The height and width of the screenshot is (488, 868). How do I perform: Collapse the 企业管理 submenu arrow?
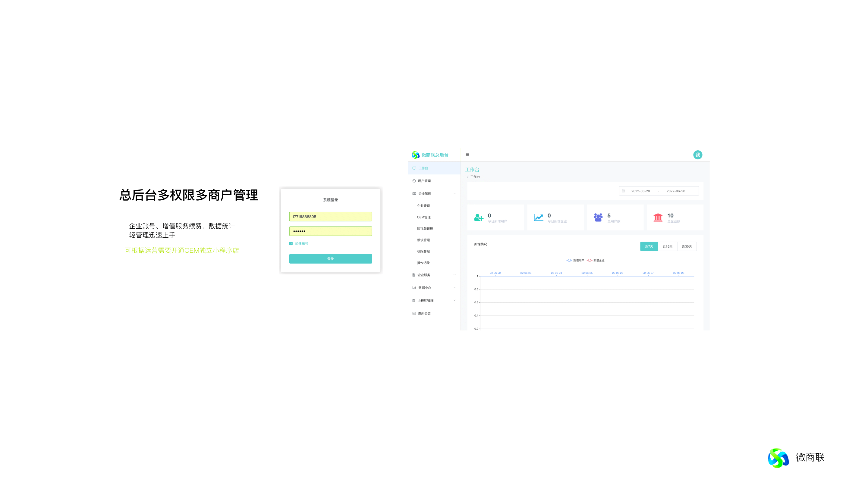pos(454,194)
